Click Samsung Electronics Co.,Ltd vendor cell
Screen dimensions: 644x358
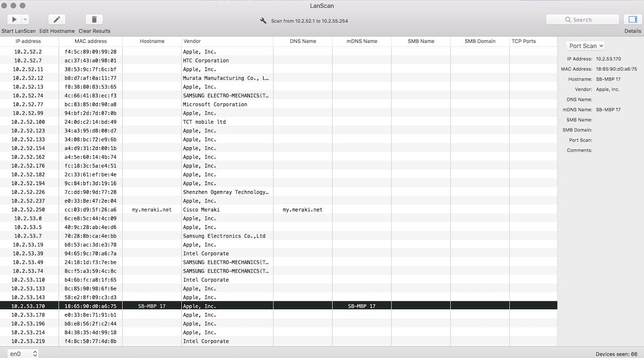pos(224,236)
